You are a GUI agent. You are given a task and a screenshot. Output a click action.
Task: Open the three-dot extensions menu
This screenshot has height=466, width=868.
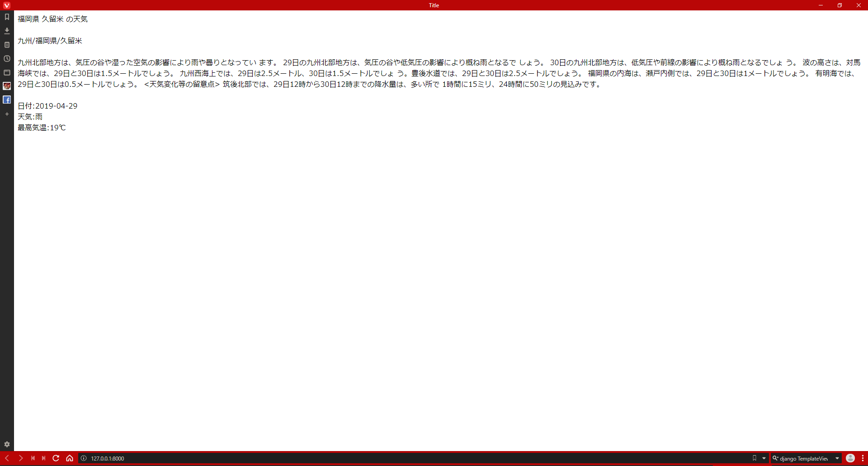(x=863, y=458)
